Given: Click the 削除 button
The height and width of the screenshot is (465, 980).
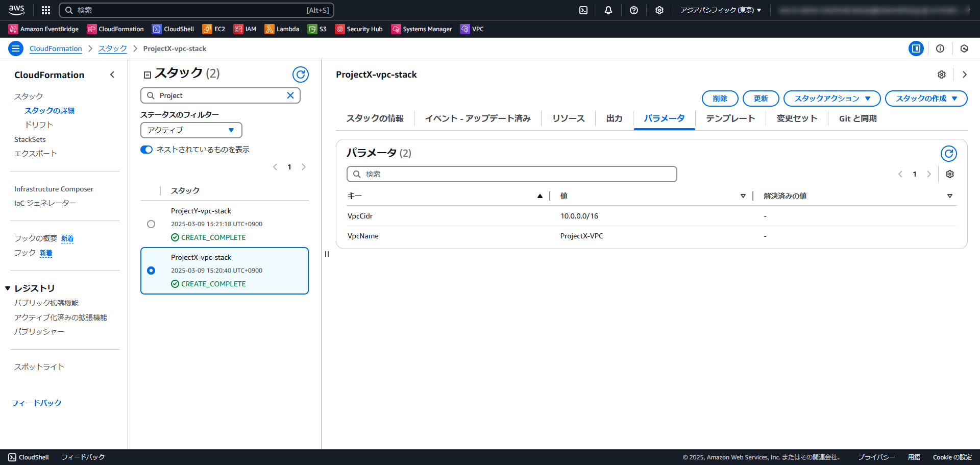Looking at the screenshot, I should point(720,99).
